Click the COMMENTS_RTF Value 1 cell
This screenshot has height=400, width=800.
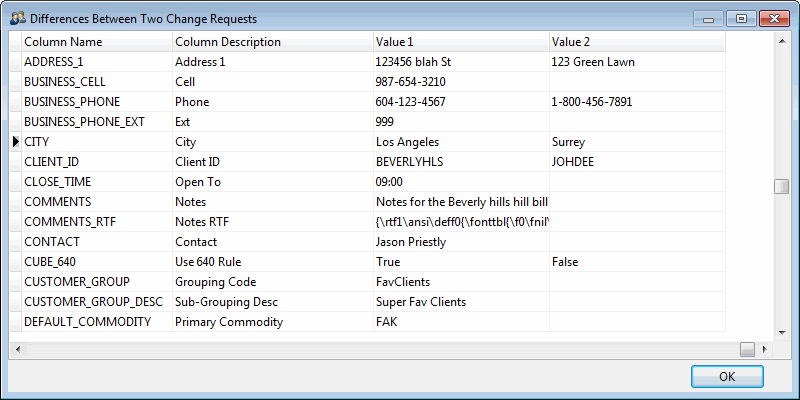pyautogui.click(x=459, y=222)
